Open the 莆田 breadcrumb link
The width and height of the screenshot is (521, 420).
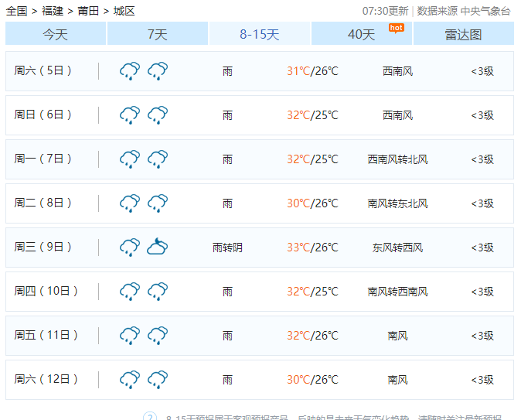[88, 11]
